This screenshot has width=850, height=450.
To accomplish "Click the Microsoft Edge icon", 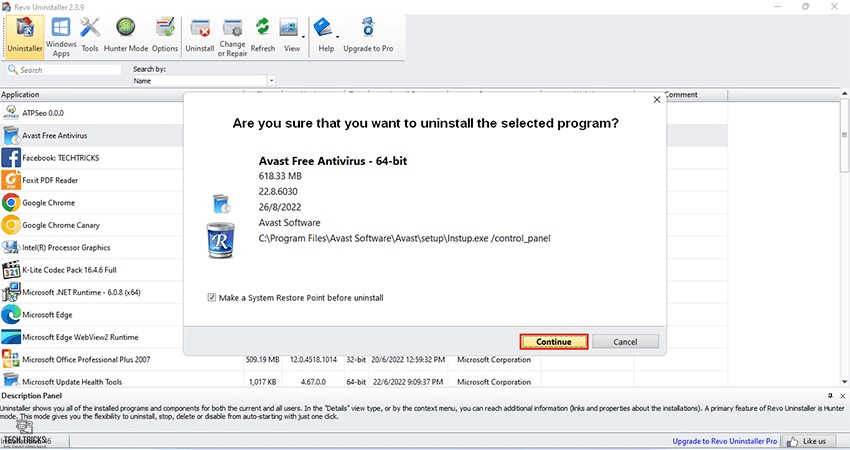I will coord(11,314).
